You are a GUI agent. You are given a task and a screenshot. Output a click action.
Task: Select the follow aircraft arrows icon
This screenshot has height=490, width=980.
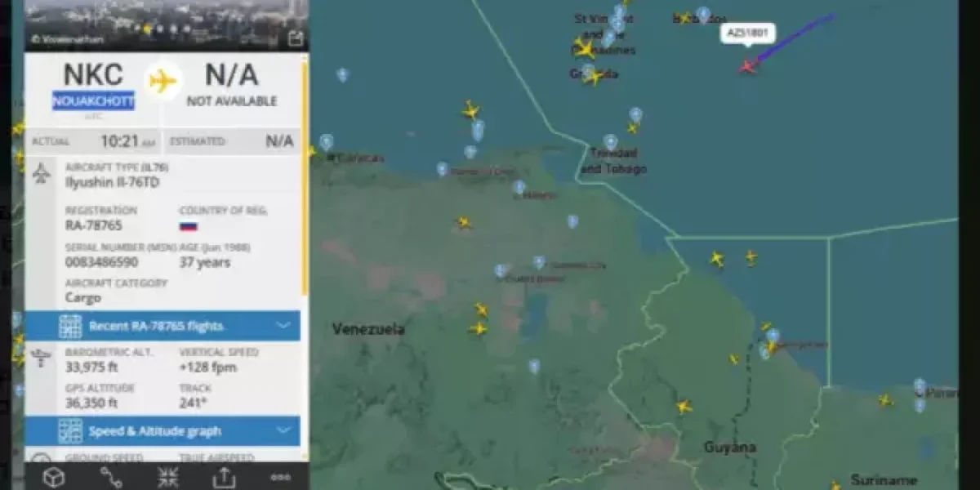167,477
